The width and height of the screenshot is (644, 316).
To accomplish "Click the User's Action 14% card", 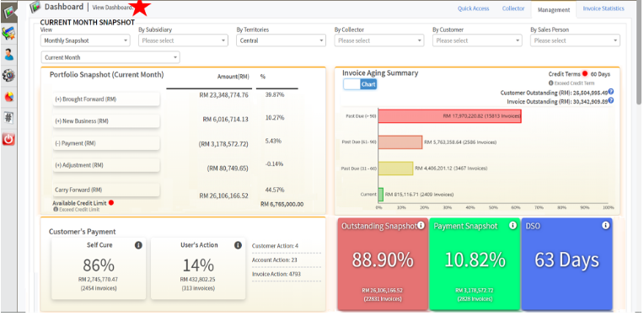I will tap(198, 268).
